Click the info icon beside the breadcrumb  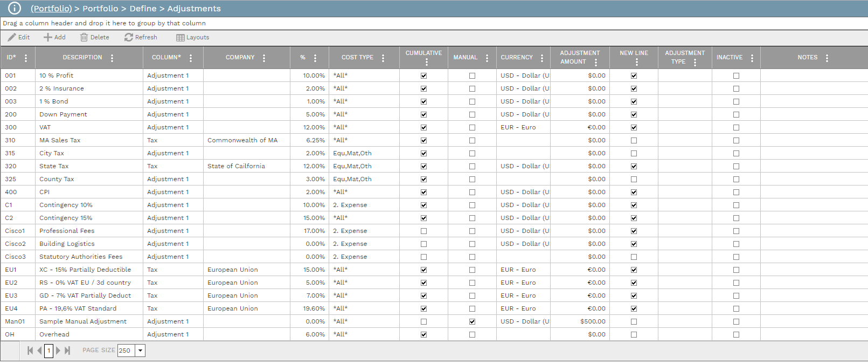15,8
